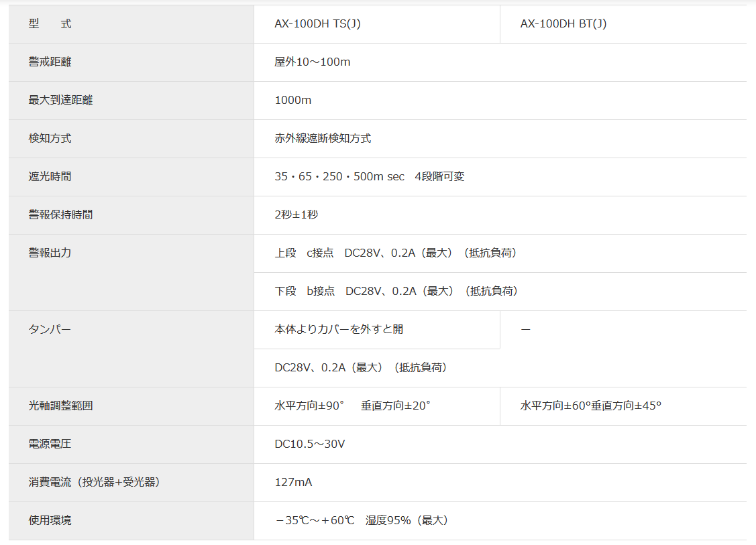Click the "最大到達距離" label
The height and width of the screenshot is (545, 756).
pyautogui.click(x=60, y=100)
